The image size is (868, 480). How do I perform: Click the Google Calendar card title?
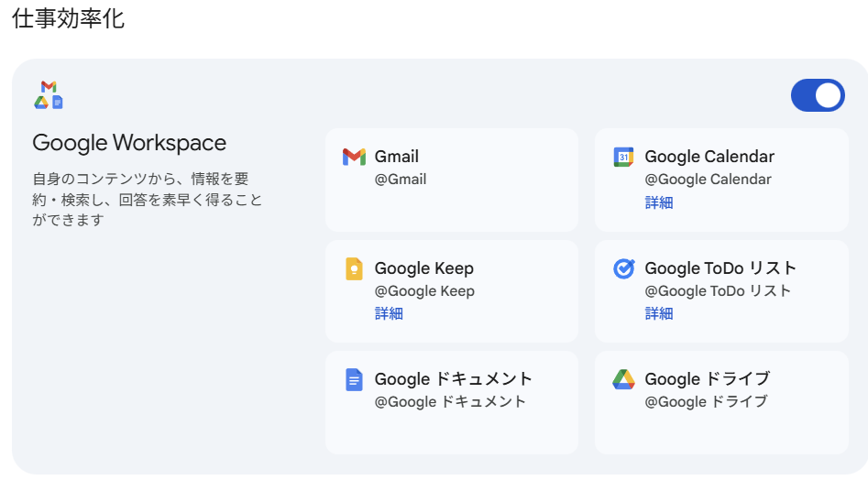709,157
